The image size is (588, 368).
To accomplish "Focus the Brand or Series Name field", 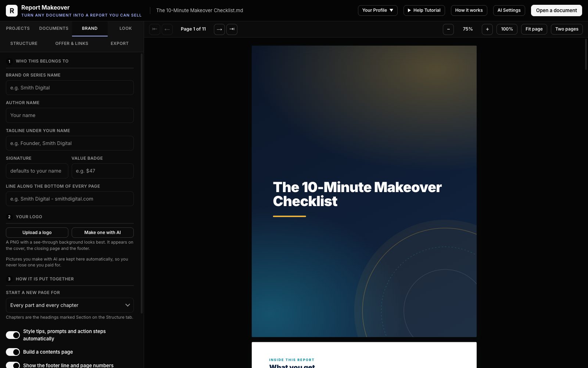I will click(x=70, y=88).
